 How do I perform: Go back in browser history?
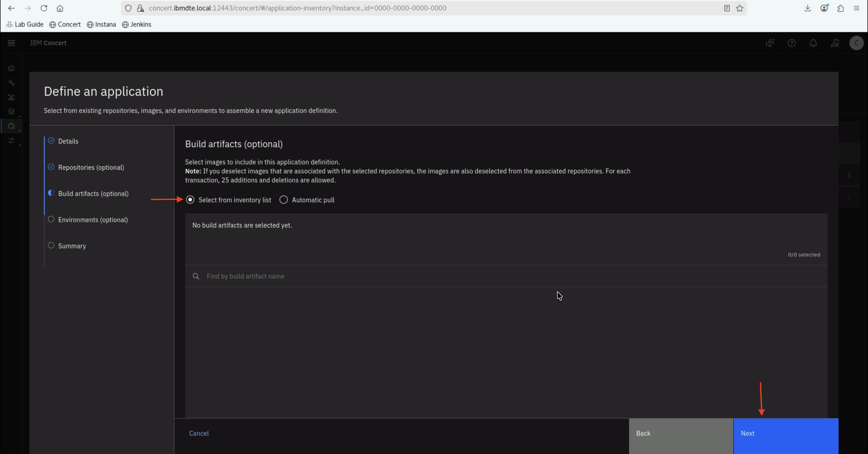click(x=11, y=8)
